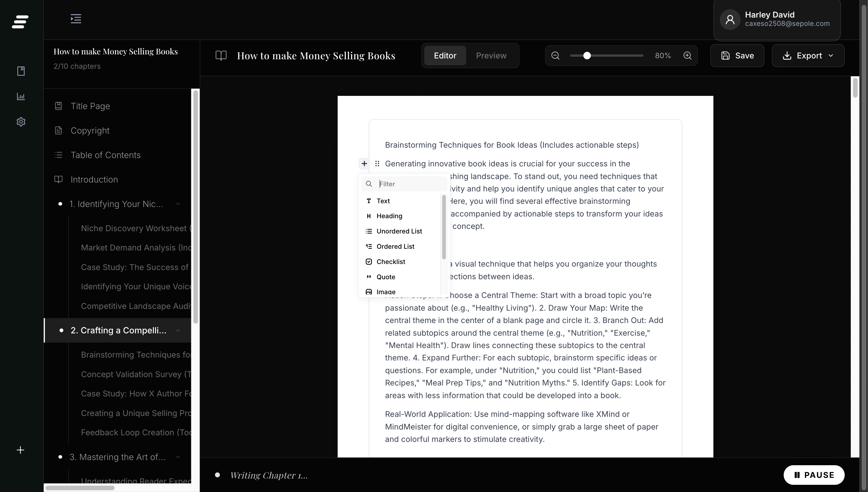Click the Save button
The image size is (868, 492).
(737, 55)
